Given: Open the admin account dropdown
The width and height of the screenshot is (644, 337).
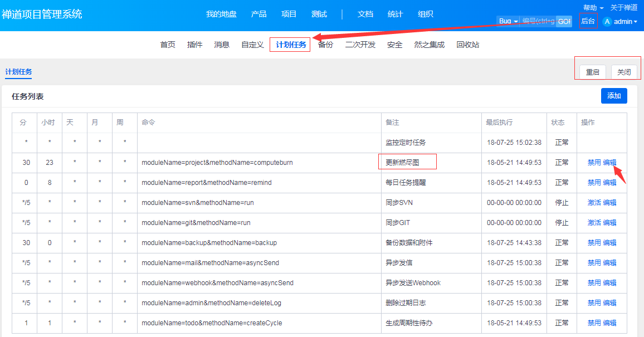Looking at the screenshot, I should click(625, 22).
